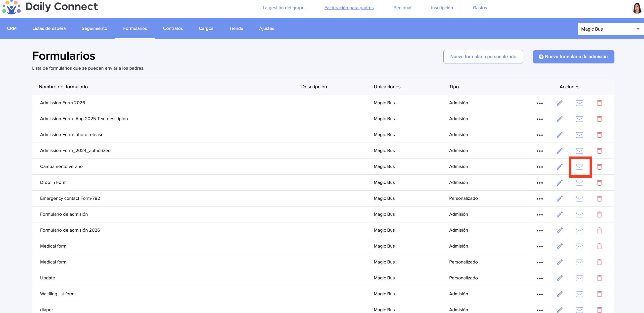Send Campamento verano form via envelope icon
644x313 pixels.
point(579,167)
